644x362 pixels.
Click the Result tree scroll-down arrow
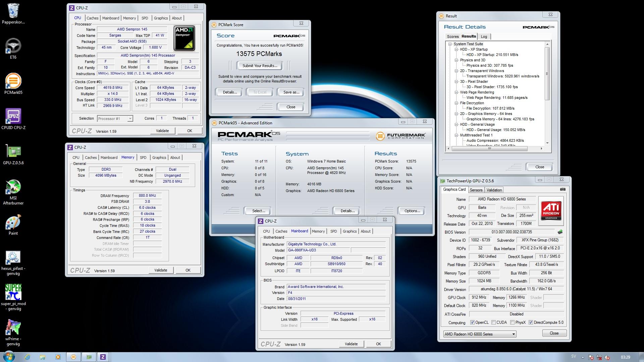click(x=547, y=143)
